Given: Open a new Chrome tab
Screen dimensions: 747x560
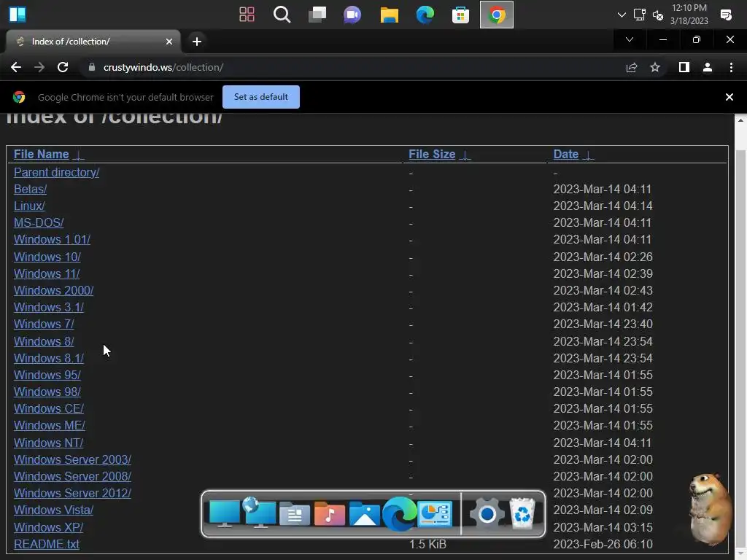Looking at the screenshot, I should (197, 42).
